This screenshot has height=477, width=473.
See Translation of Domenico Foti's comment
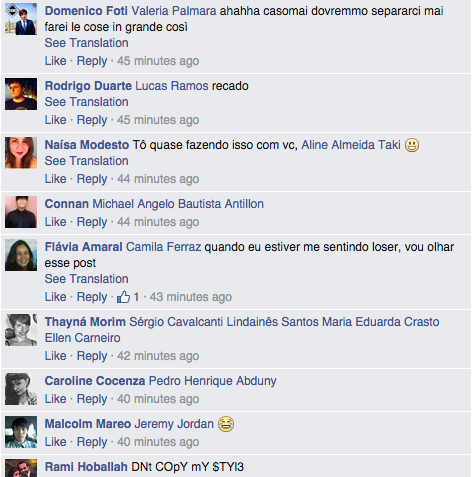[87, 43]
